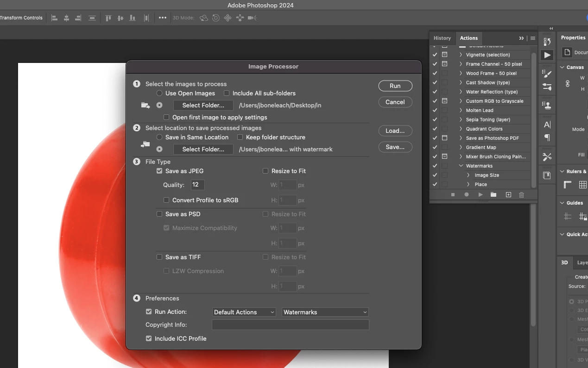The width and height of the screenshot is (588, 368).
Task: Select the 3D roll camera icon
Action: click(x=215, y=18)
